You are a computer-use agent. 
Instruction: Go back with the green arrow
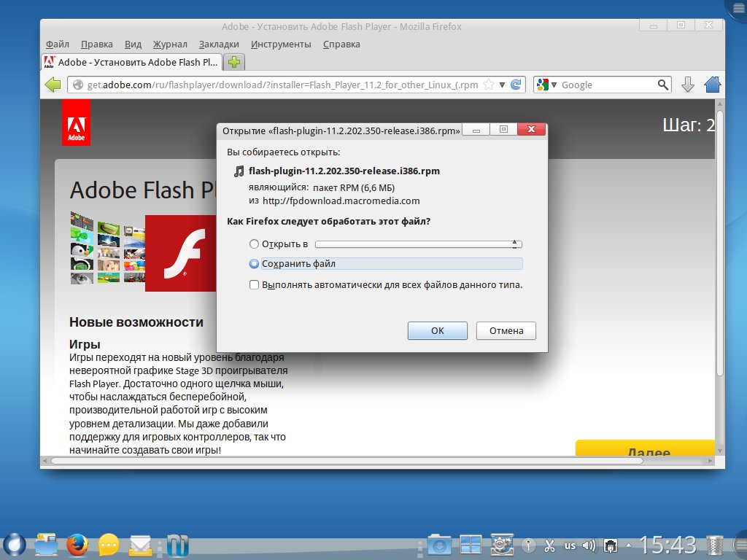click(53, 85)
